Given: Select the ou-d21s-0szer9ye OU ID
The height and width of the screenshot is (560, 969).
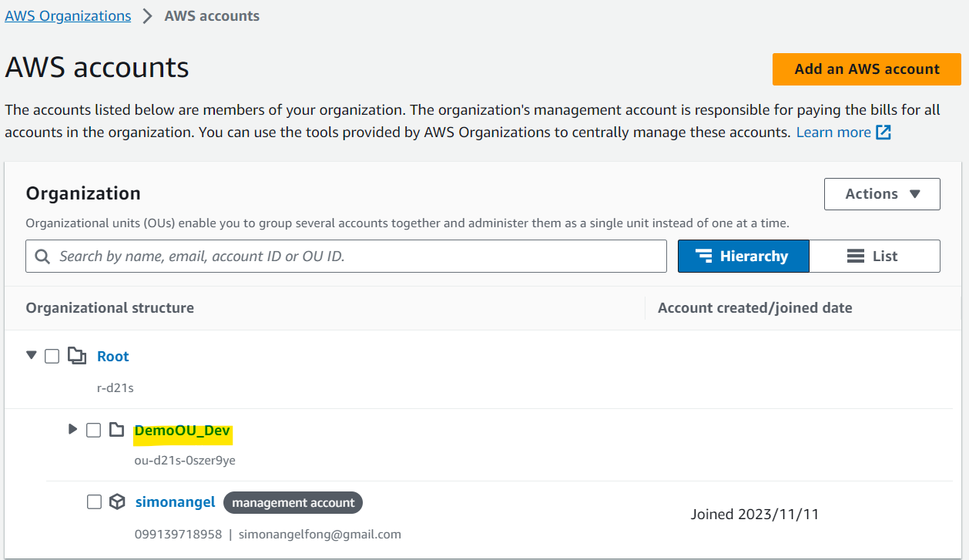Looking at the screenshot, I should coord(185,461).
